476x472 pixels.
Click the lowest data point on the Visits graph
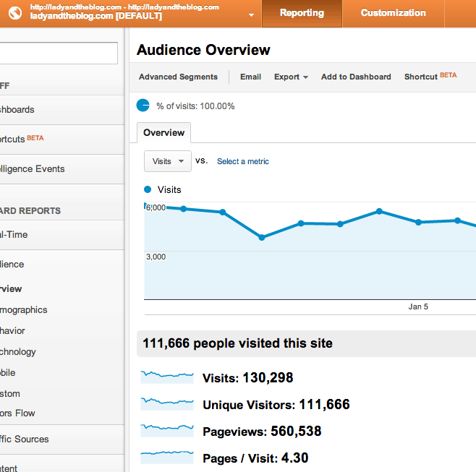point(262,237)
